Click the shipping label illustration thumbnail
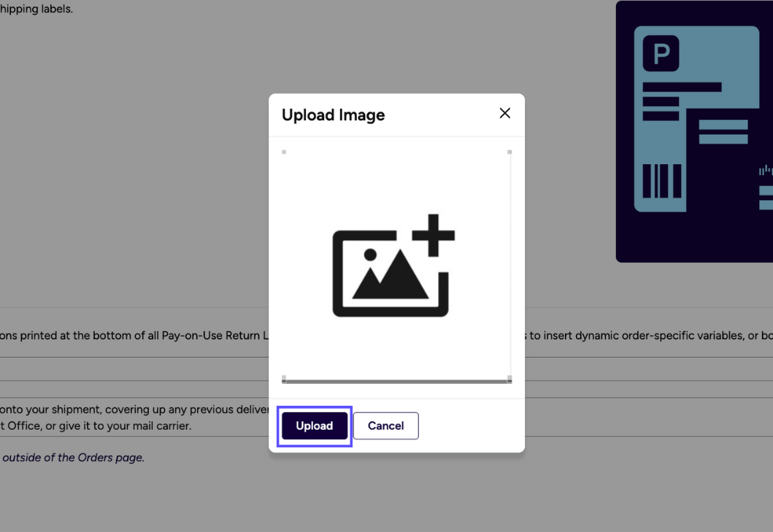 point(694,131)
